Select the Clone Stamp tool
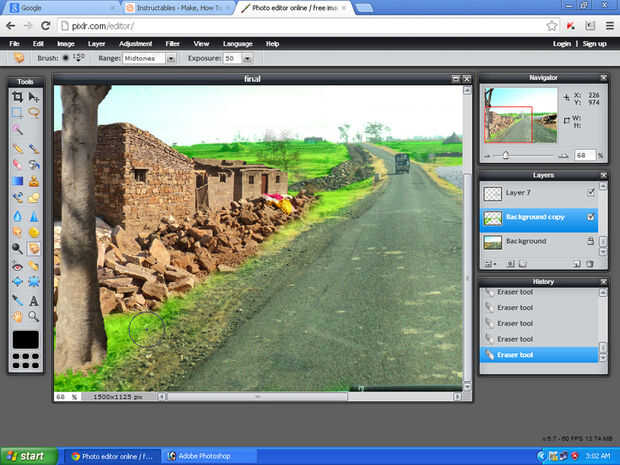This screenshot has width=620, height=465. 34,181
